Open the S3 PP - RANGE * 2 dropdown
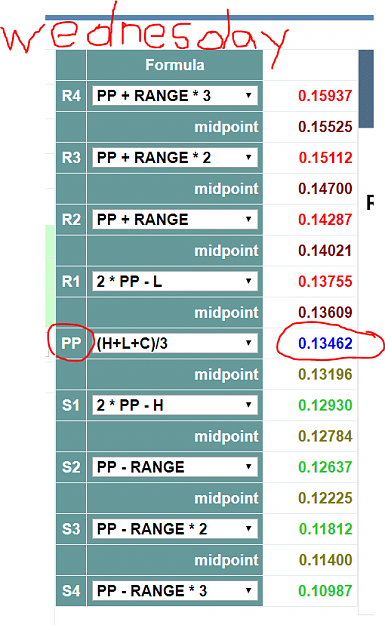 coord(175,529)
